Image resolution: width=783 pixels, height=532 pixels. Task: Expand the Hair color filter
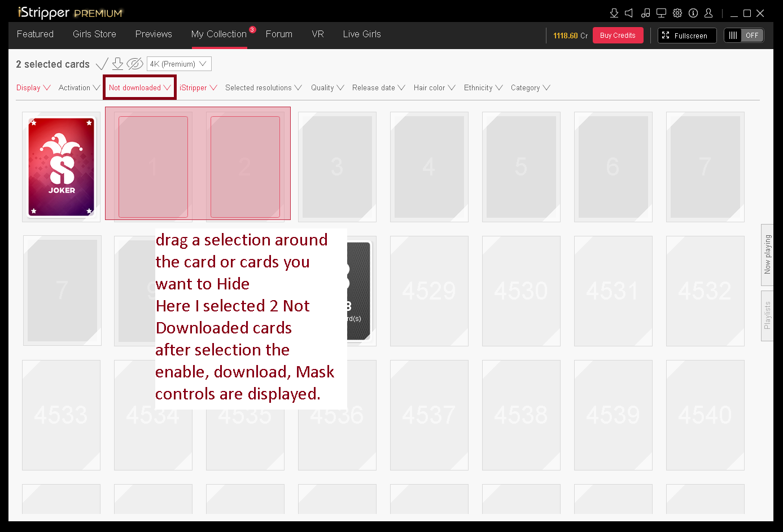434,88
